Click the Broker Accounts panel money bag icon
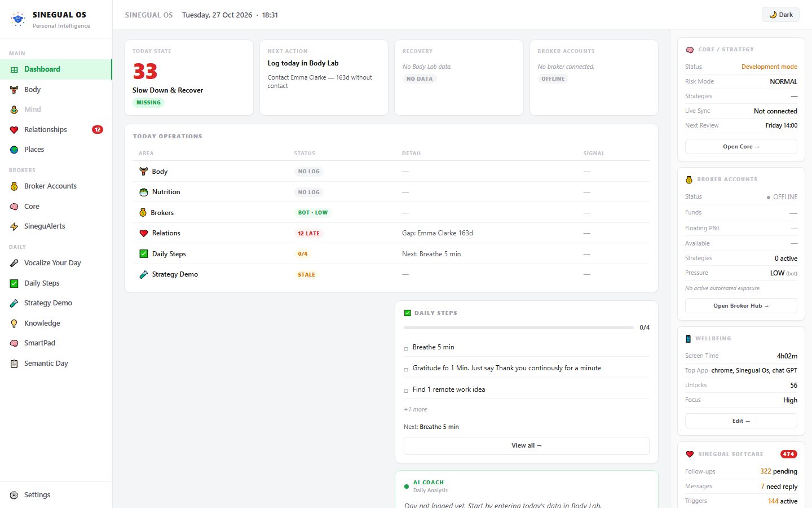The width and height of the screenshot is (812, 508). pyautogui.click(x=689, y=179)
